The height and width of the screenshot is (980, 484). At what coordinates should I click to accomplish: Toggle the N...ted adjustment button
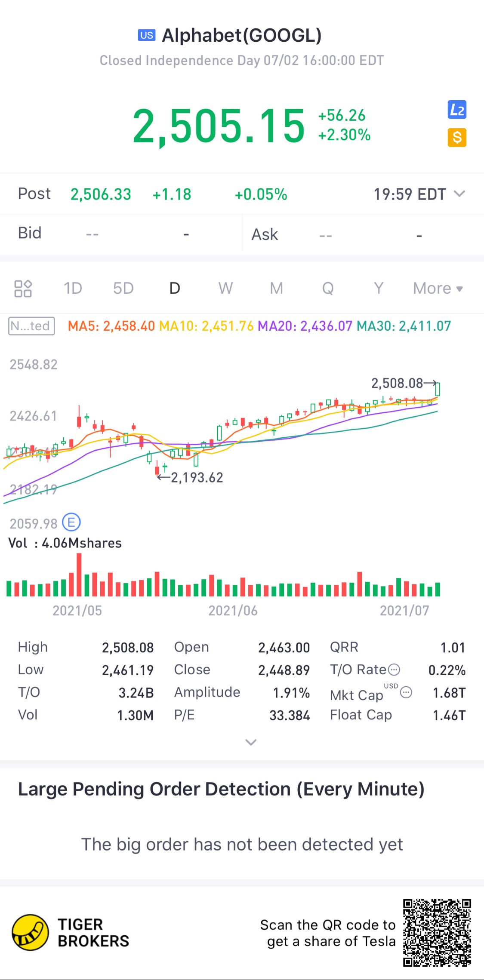(x=31, y=326)
